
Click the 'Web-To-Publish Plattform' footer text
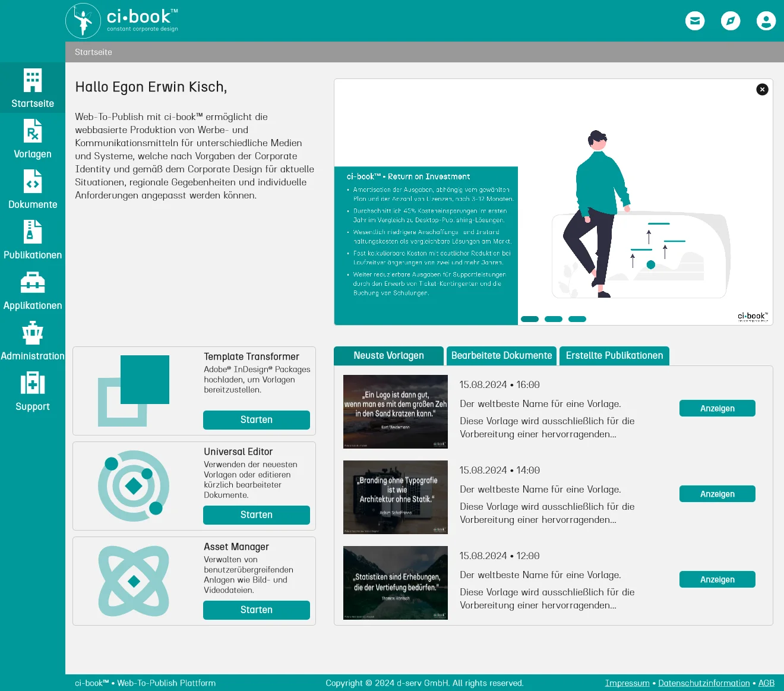pyautogui.click(x=166, y=683)
